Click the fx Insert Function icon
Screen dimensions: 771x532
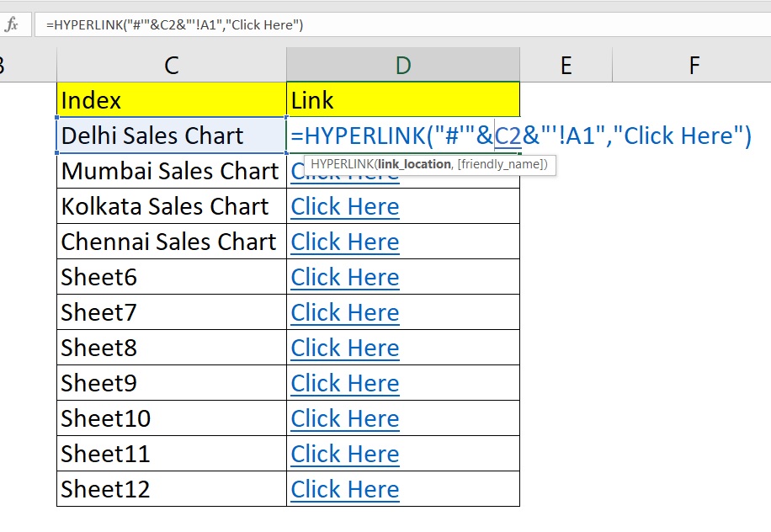pos(12,24)
